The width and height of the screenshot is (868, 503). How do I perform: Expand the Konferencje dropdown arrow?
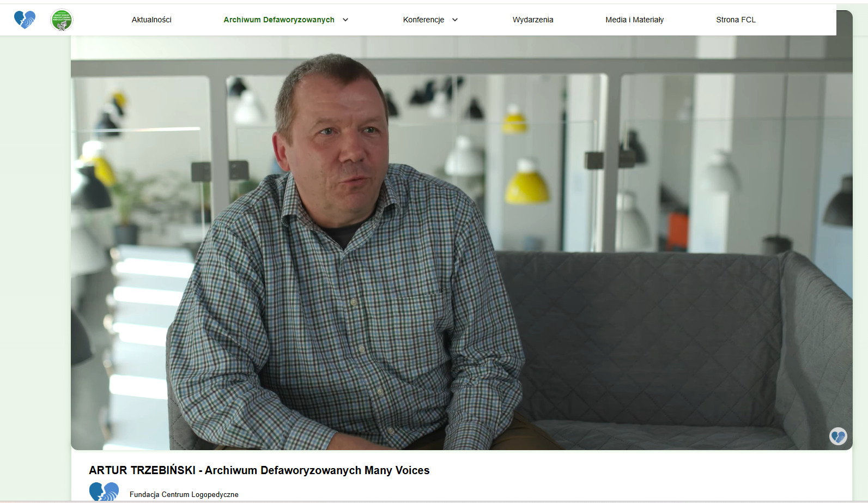click(x=455, y=20)
